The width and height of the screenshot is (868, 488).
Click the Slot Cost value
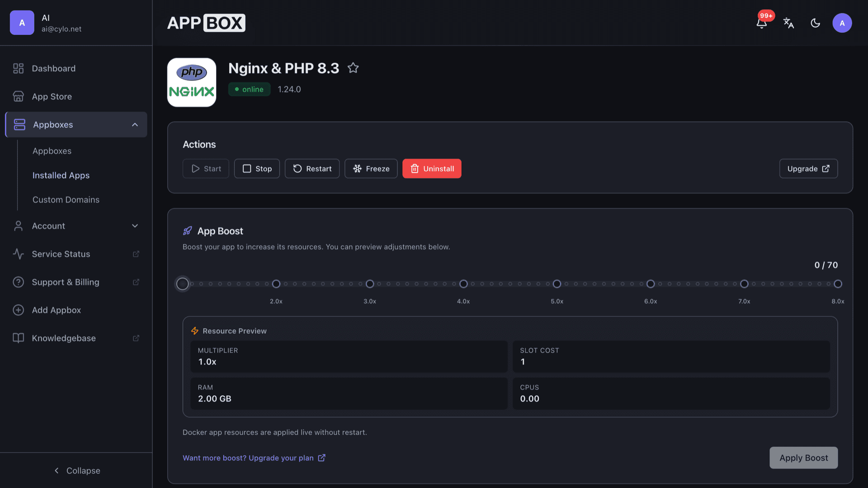pos(523,362)
